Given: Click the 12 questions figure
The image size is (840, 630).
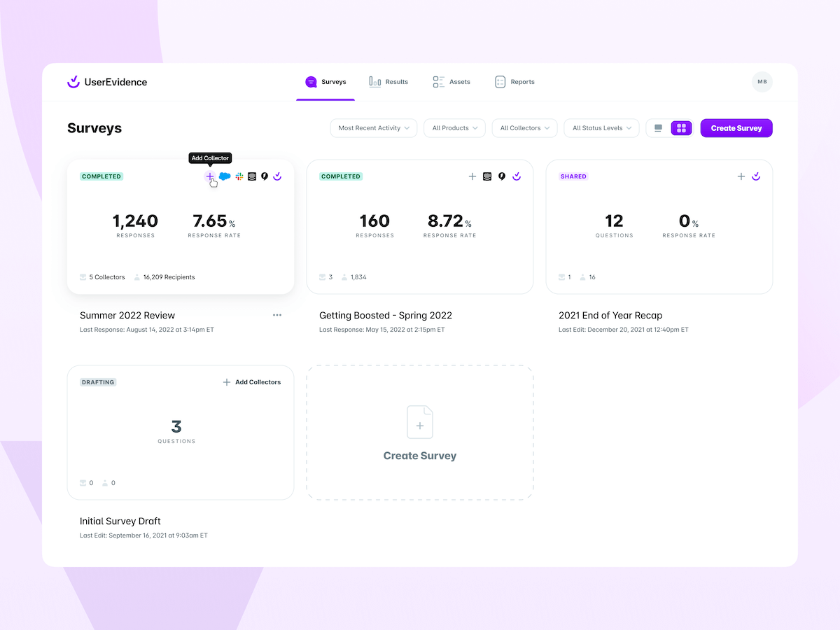Looking at the screenshot, I should pyautogui.click(x=614, y=221).
